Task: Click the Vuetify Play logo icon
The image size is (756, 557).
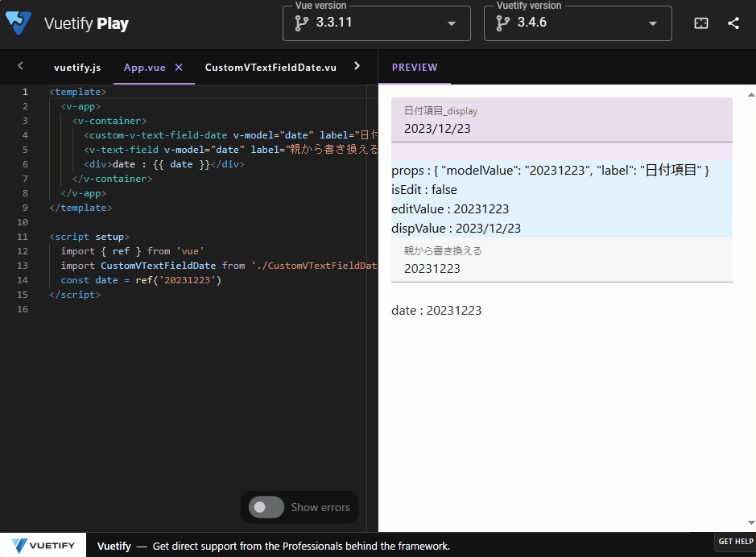Action: (18, 23)
